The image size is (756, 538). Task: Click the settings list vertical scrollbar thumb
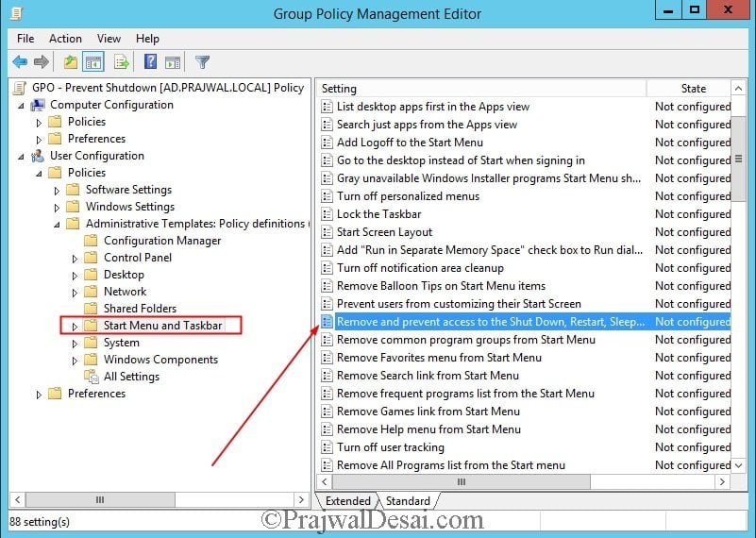click(739, 159)
